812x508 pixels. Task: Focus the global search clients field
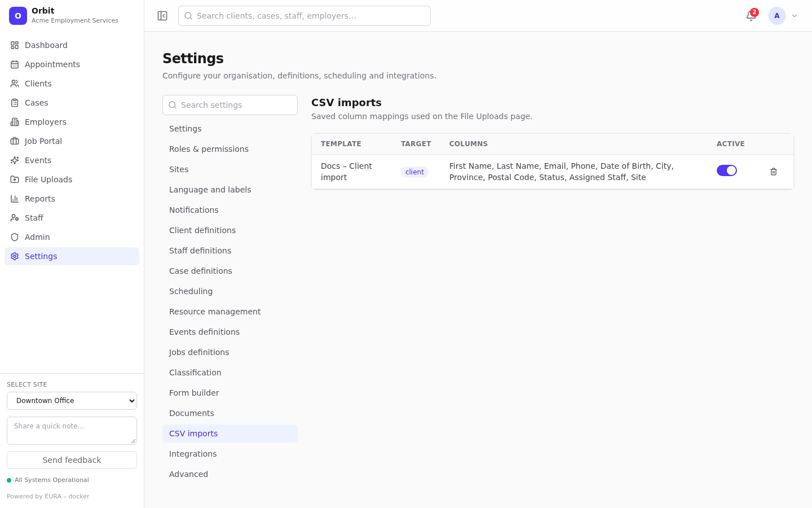click(304, 16)
